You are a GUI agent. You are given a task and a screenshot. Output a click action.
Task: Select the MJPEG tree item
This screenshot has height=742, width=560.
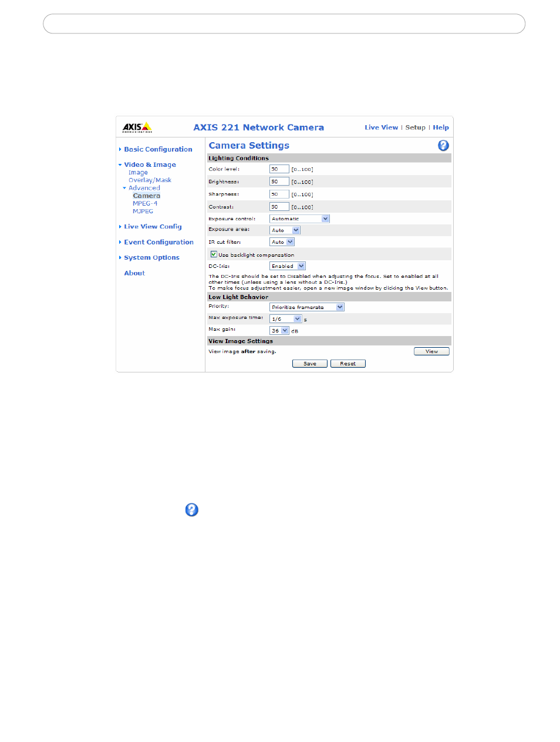[x=143, y=211]
